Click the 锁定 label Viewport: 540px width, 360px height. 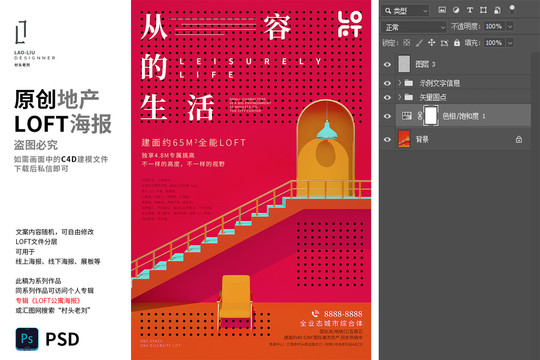(390, 43)
